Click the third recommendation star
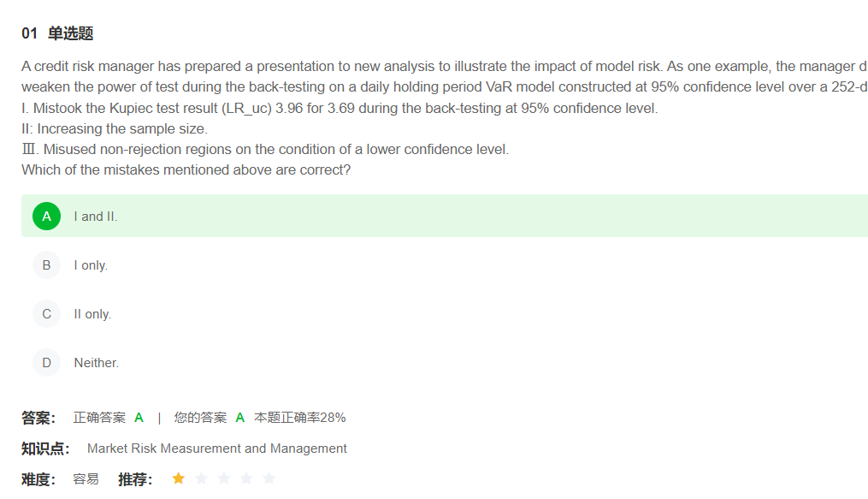868x499 pixels. [x=224, y=478]
